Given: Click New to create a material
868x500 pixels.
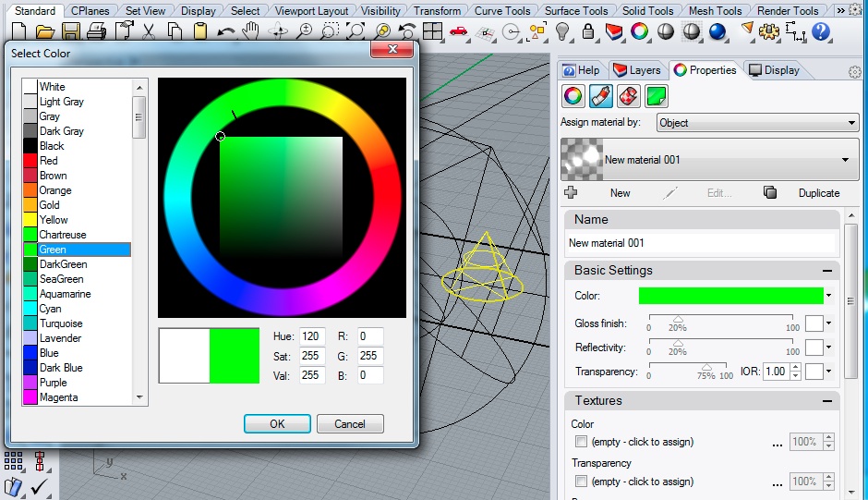Looking at the screenshot, I should 620,193.
